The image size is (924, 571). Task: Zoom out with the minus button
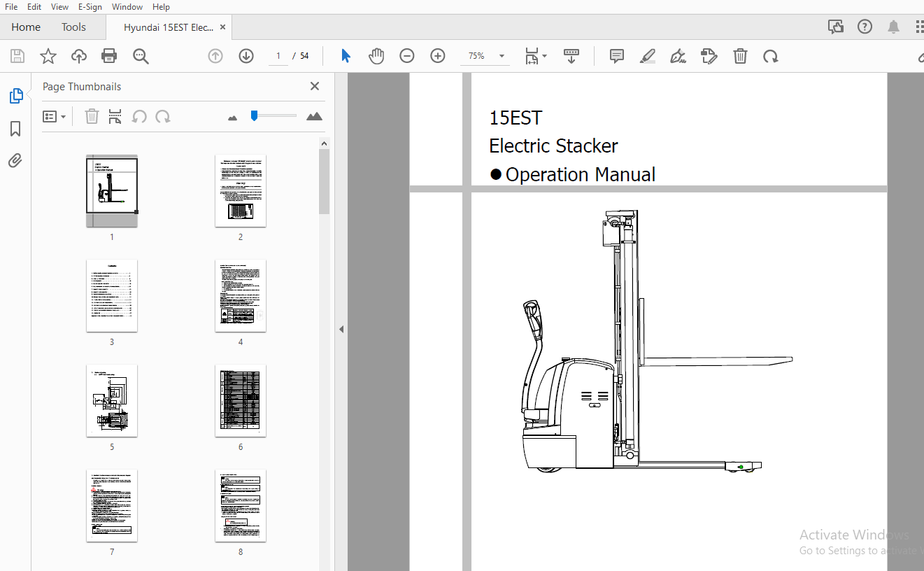tap(407, 56)
